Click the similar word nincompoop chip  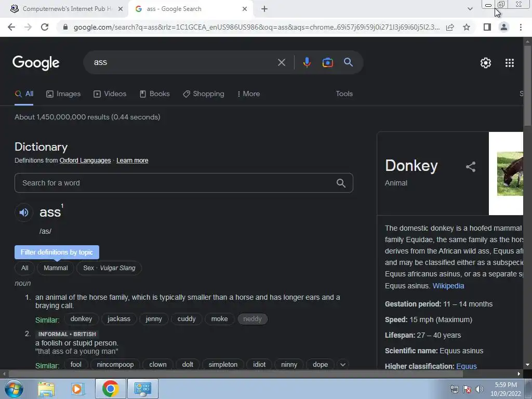[115, 365]
